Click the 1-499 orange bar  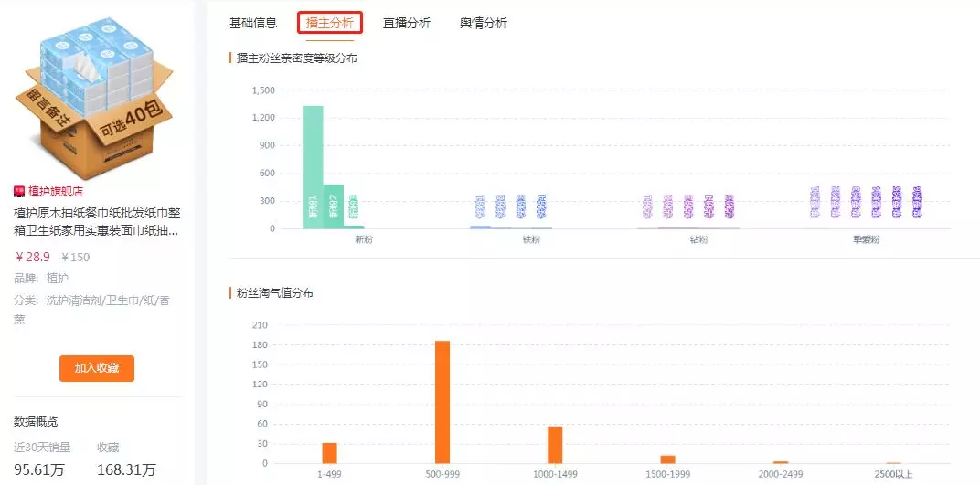pos(329,453)
